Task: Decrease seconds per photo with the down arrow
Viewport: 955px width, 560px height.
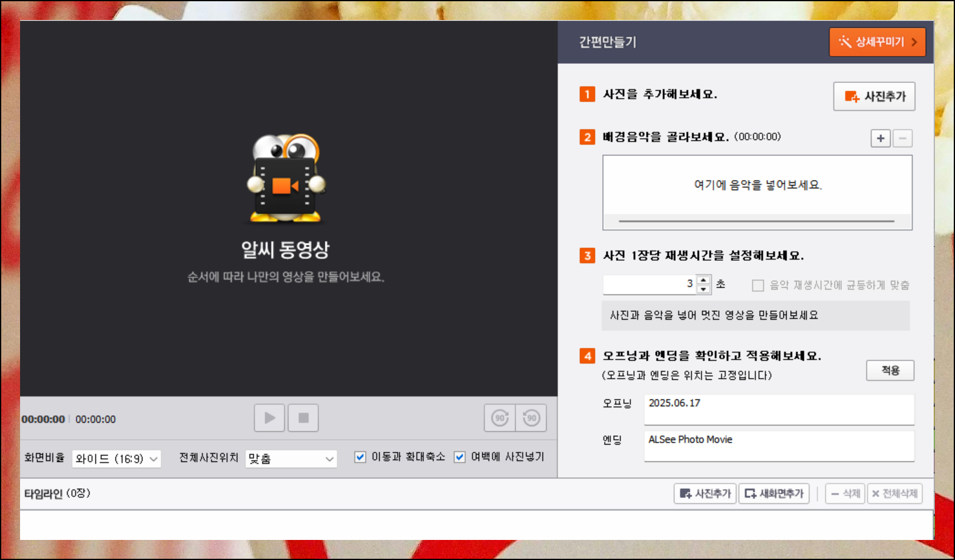Action: [704, 289]
